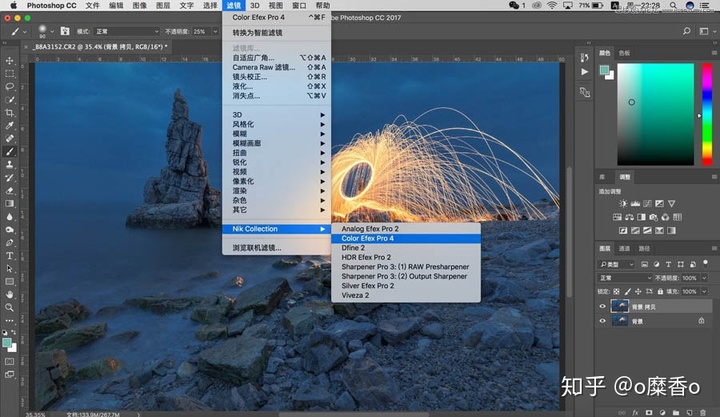Select the Dodge tool
The image size is (720, 417).
point(9,230)
